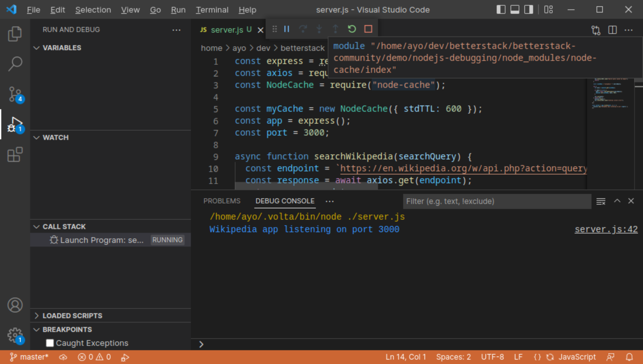The image size is (643, 364).
Task: Collapse the VARIABLES section
Action: [x=37, y=48]
